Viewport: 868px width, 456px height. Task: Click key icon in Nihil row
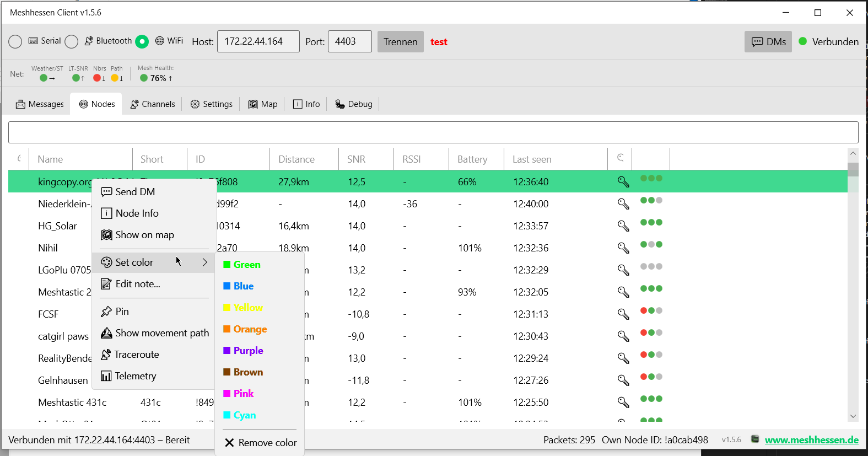coord(623,248)
